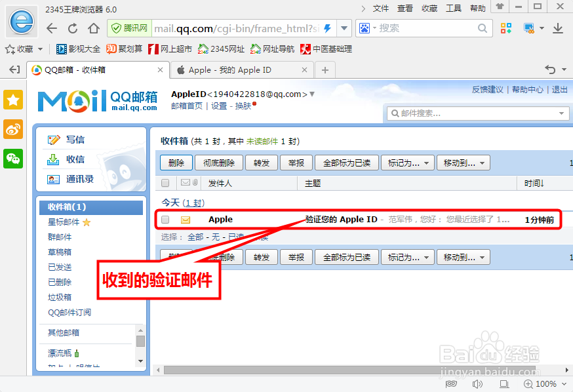Image resolution: width=573 pixels, height=392 pixels.
Task: Switch to the Apple - 我的 Apple ID tab
Action: [x=242, y=69]
